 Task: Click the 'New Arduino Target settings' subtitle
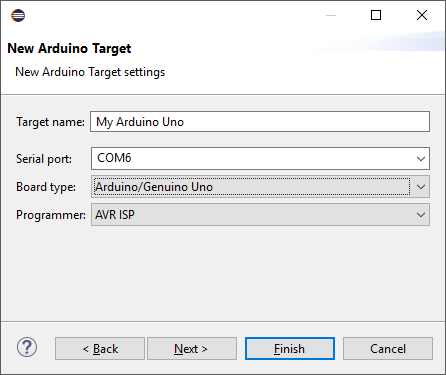tap(90, 72)
